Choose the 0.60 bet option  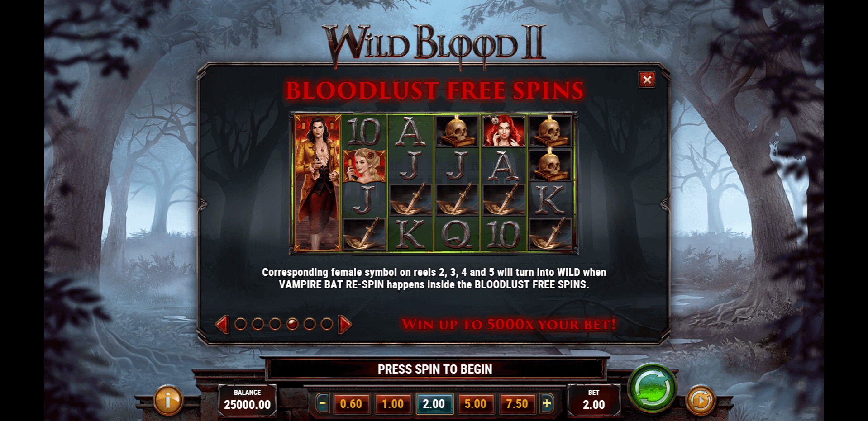(x=351, y=404)
